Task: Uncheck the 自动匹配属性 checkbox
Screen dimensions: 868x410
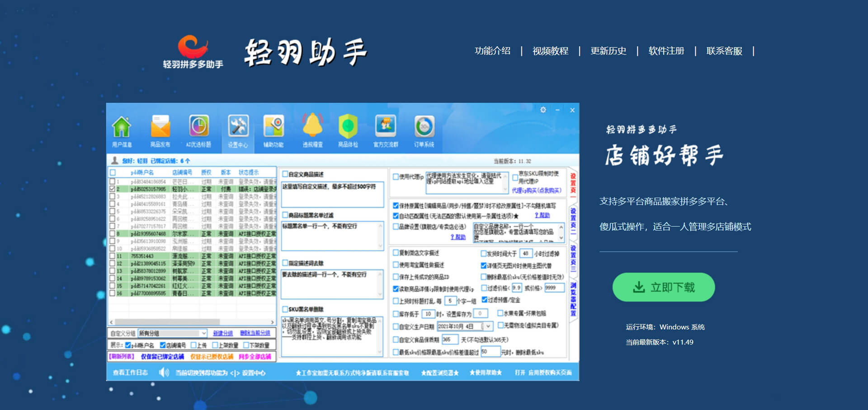Action: pyautogui.click(x=396, y=216)
